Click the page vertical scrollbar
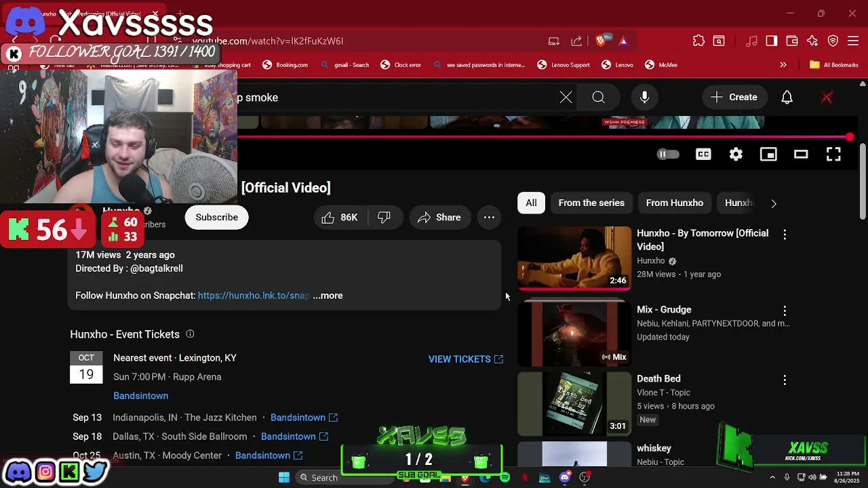Image resolution: width=868 pixels, height=488 pixels. pos(863,182)
